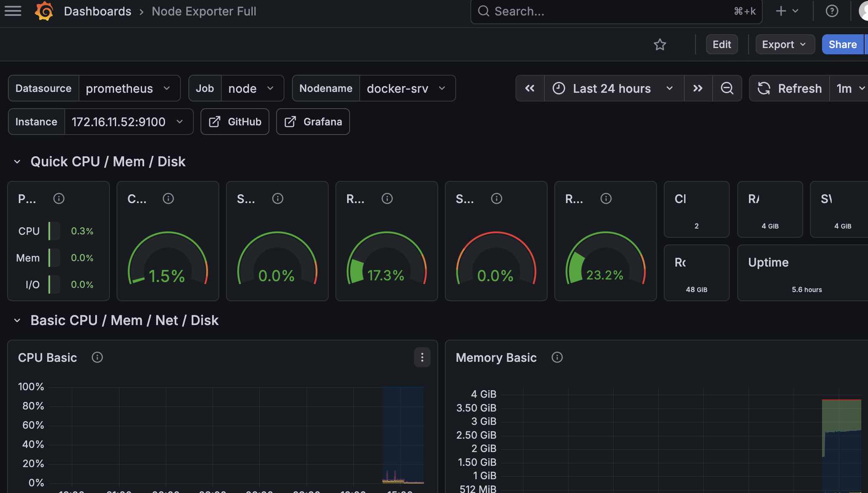Viewport: 868px width, 493px height.
Task: Click the Grafana logo icon
Action: pos(44,11)
